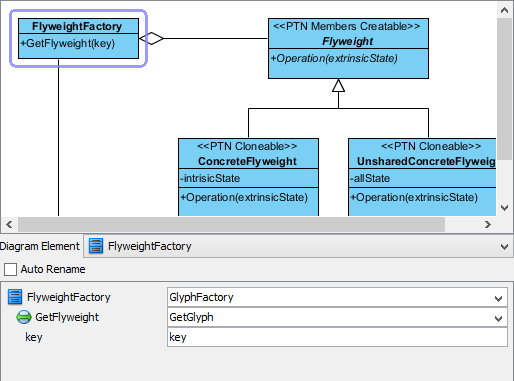The height and width of the screenshot is (381, 514).
Task: Enable the Auto Rename checkbox
Action: tap(10, 269)
